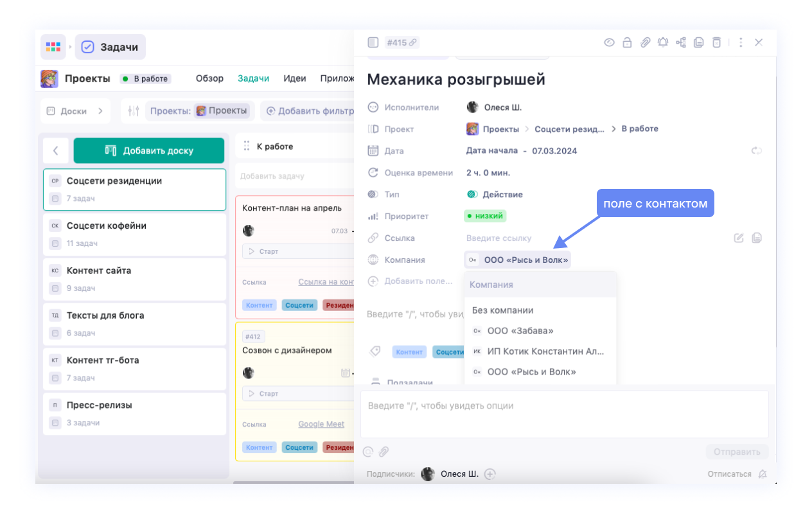Click the emoji icon below comment box
The height and width of the screenshot is (514, 812).
pyautogui.click(x=368, y=452)
